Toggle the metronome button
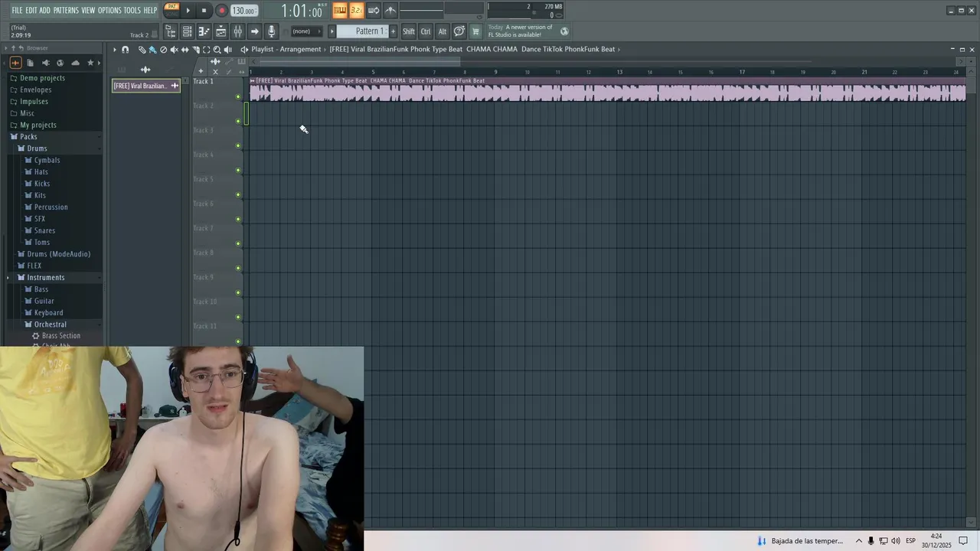 point(390,10)
